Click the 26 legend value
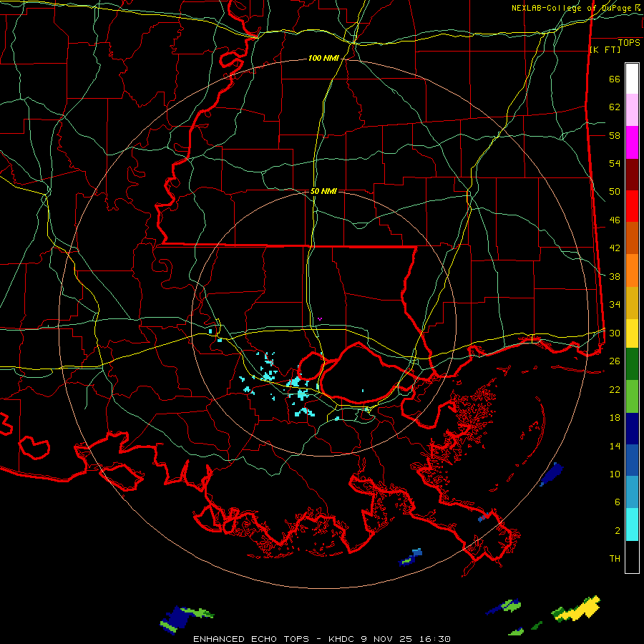 pyautogui.click(x=615, y=361)
